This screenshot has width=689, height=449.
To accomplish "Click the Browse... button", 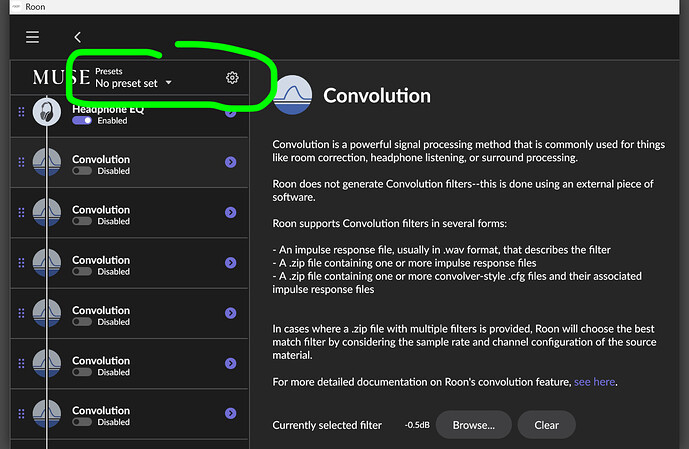I will [x=474, y=425].
